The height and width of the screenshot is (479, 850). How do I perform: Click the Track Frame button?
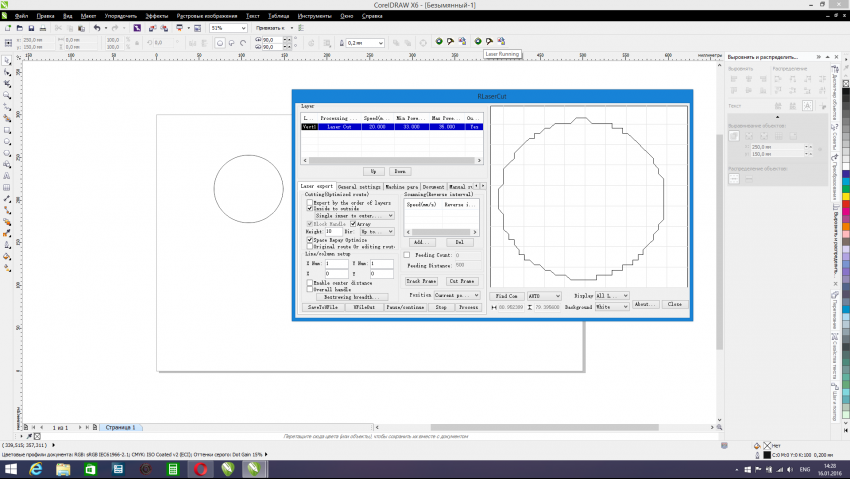click(x=421, y=282)
